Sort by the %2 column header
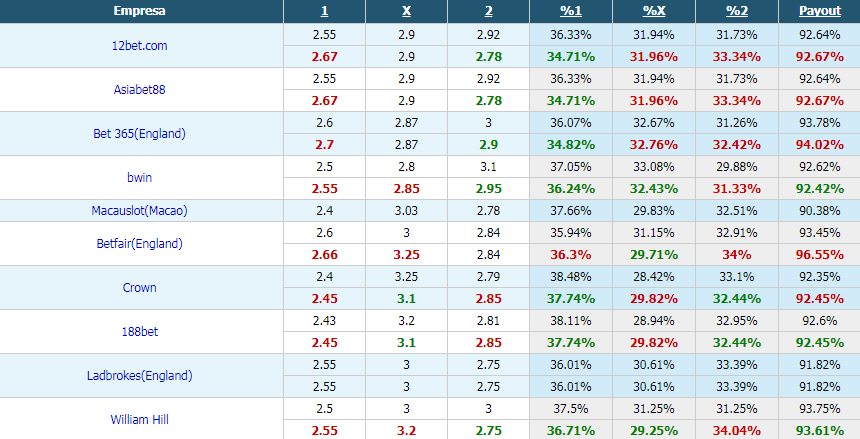860x439 pixels. [737, 11]
